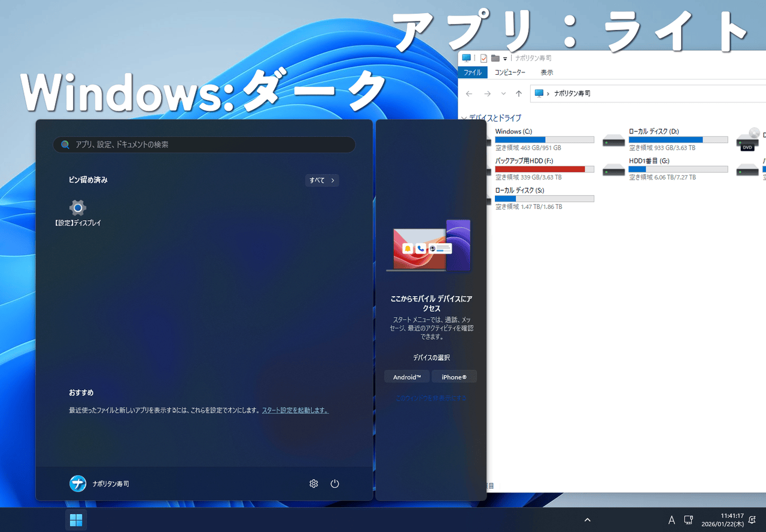Click the Start menu search field
This screenshot has height=532, width=766.
(203, 144)
